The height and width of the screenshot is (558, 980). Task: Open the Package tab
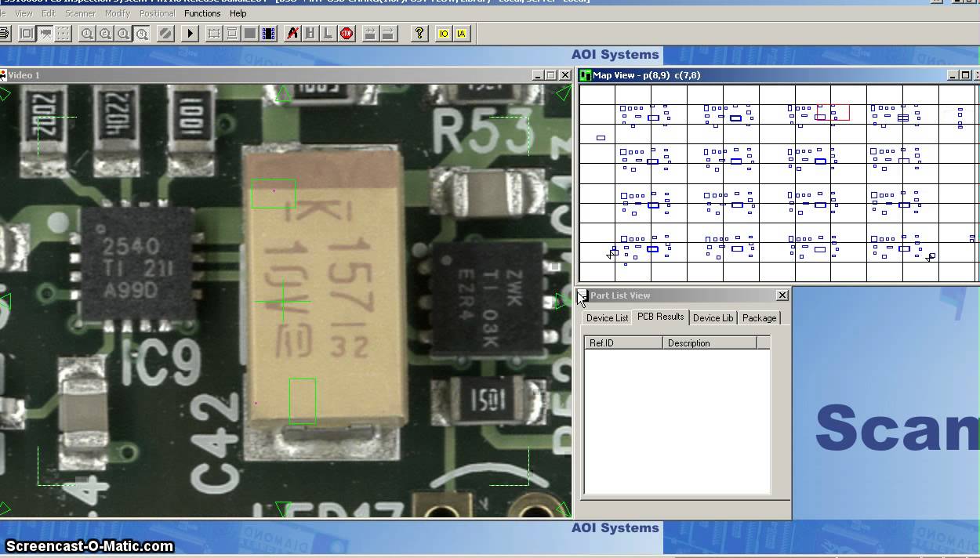(x=759, y=317)
